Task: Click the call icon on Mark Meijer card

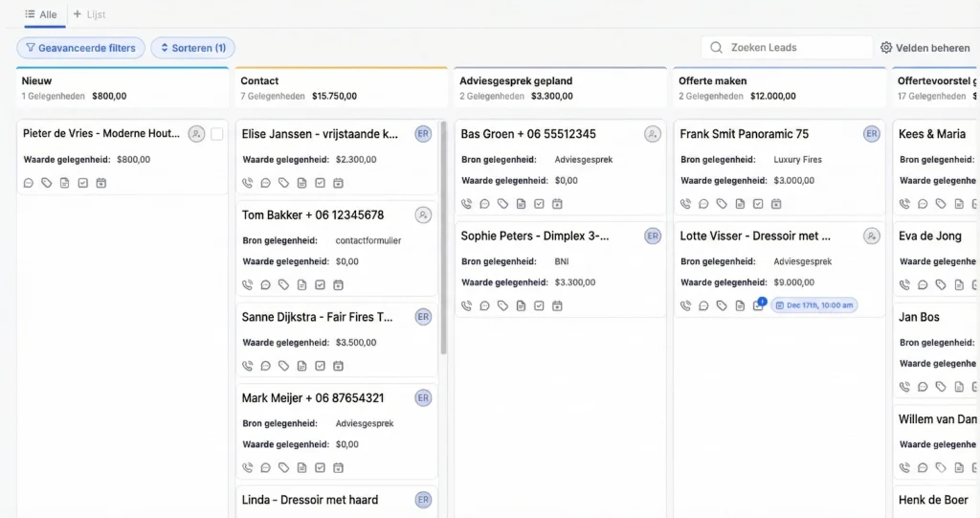Action: [x=248, y=468]
